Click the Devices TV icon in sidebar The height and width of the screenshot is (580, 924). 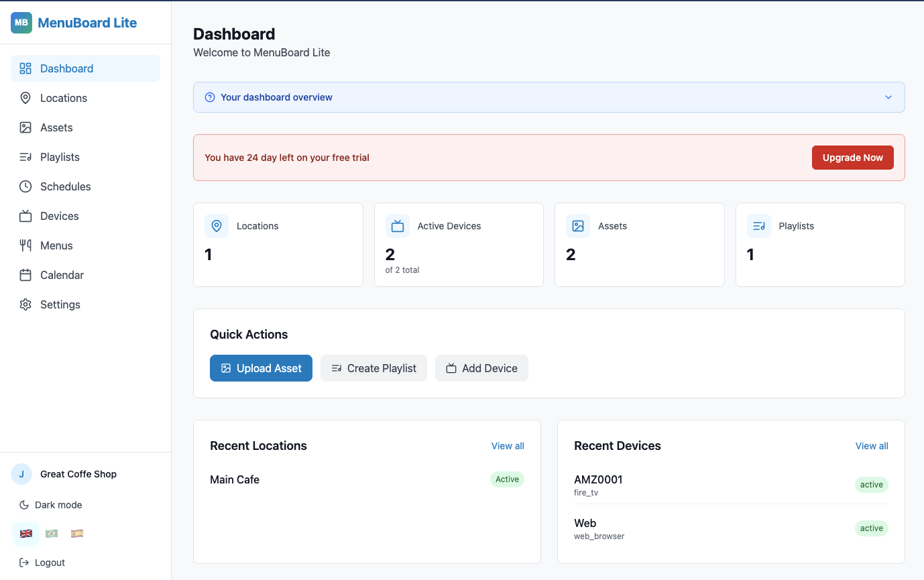[25, 216]
